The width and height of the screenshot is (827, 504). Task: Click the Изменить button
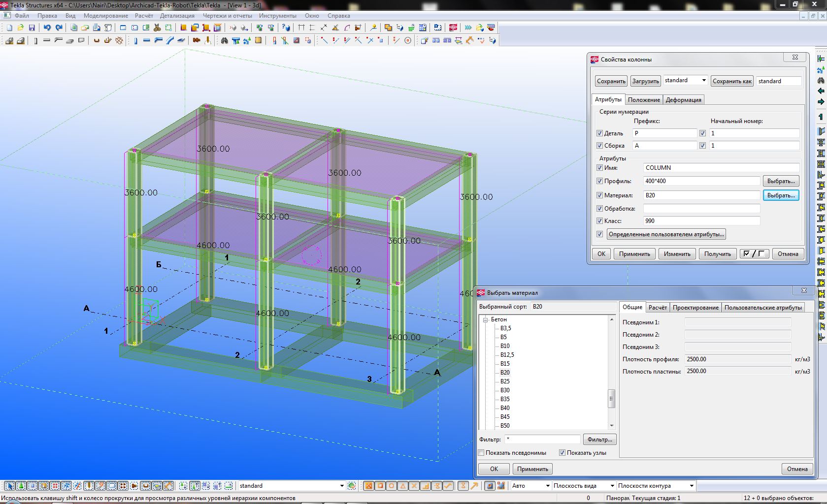tap(677, 254)
